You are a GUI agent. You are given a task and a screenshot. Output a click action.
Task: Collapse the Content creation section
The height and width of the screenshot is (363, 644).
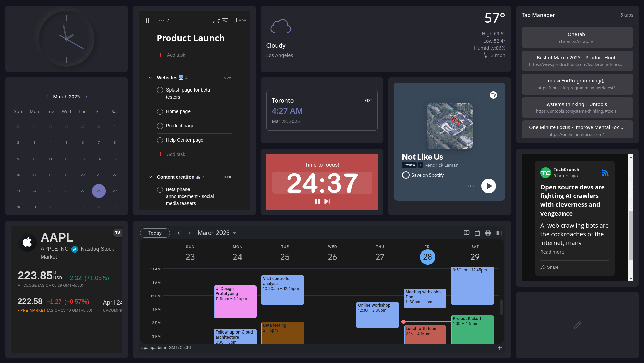pos(150,177)
